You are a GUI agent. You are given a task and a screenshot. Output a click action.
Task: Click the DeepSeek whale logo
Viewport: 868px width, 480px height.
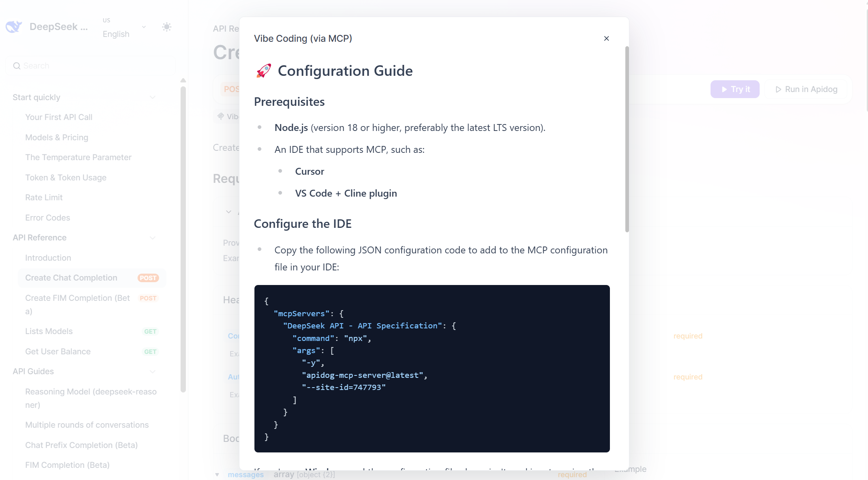click(14, 27)
